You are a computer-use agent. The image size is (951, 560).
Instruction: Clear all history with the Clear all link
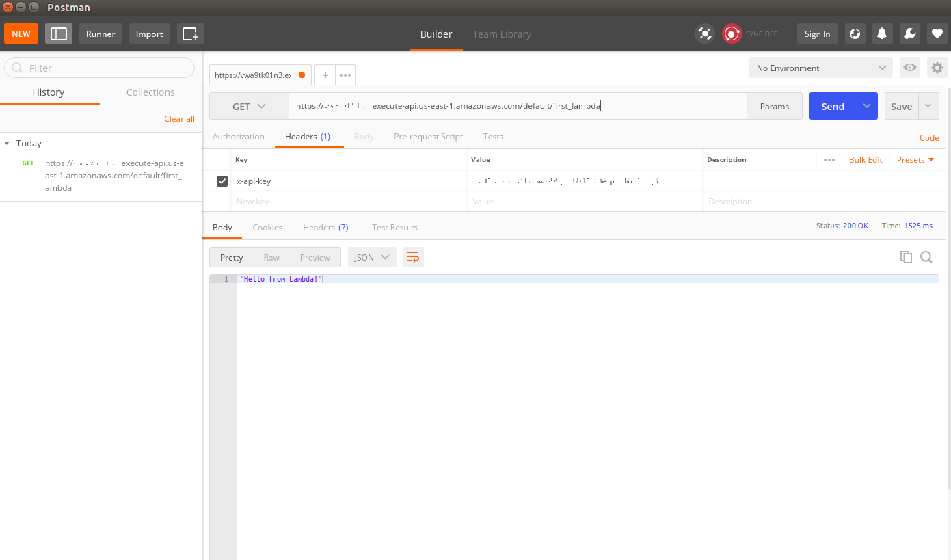[x=179, y=118]
